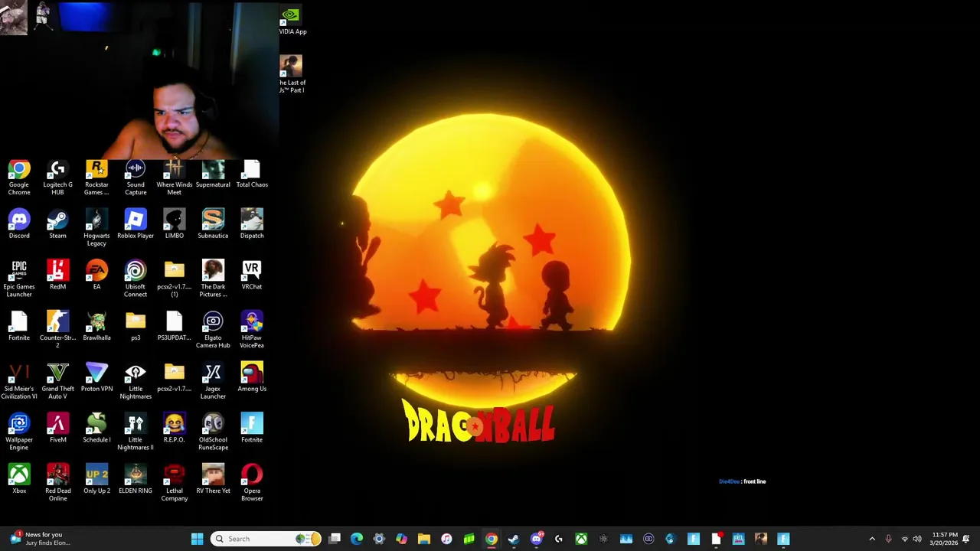Select Little Nightmares eye icon on desktop
Image resolution: width=980 pixels, height=551 pixels.
(x=136, y=382)
